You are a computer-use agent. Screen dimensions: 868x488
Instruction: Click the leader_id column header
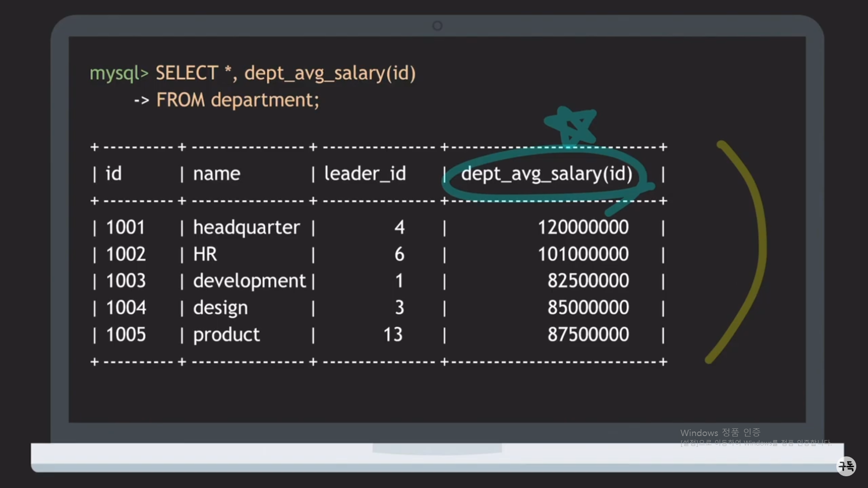tap(365, 174)
